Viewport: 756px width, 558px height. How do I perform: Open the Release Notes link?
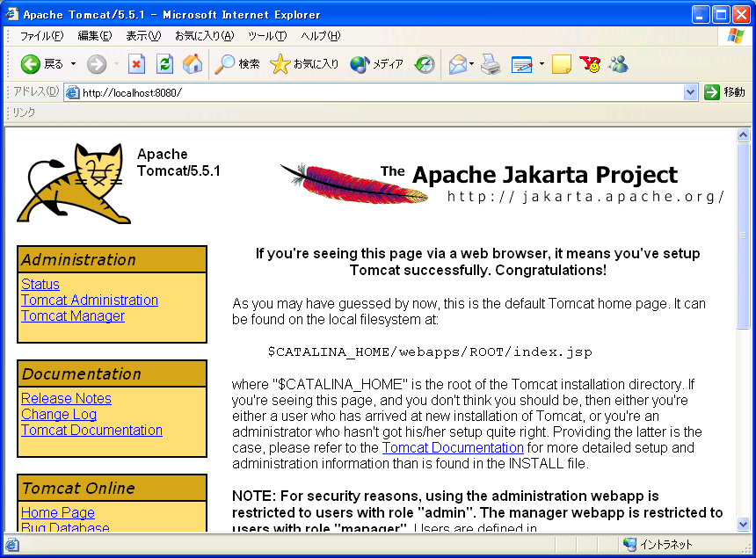click(66, 398)
